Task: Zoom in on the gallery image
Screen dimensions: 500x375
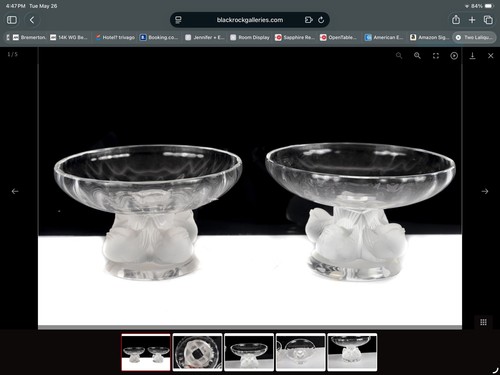Action: coord(417,56)
